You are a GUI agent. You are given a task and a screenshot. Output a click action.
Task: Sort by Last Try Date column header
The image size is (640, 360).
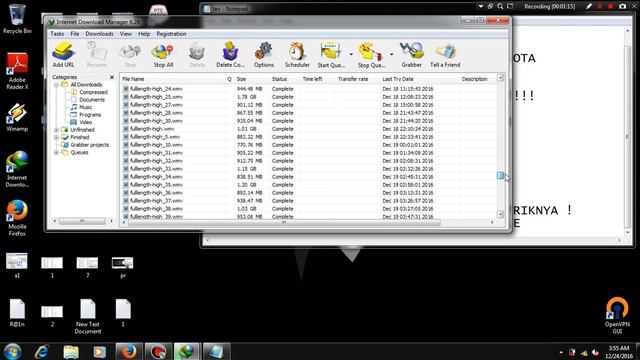[419, 79]
